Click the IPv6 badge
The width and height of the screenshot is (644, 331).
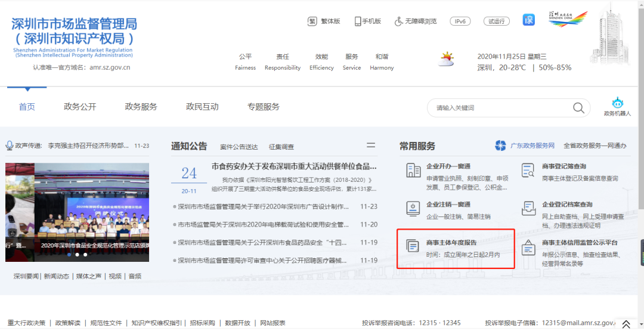point(460,21)
